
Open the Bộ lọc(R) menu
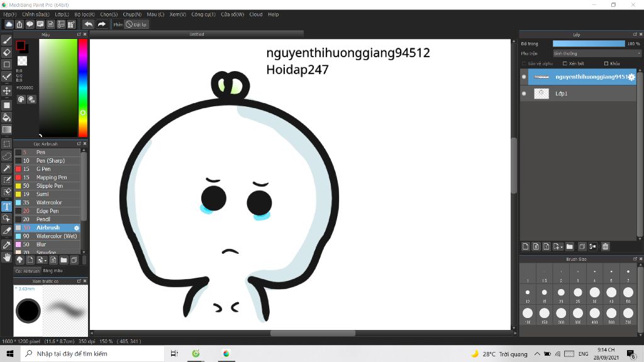(x=85, y=14)
